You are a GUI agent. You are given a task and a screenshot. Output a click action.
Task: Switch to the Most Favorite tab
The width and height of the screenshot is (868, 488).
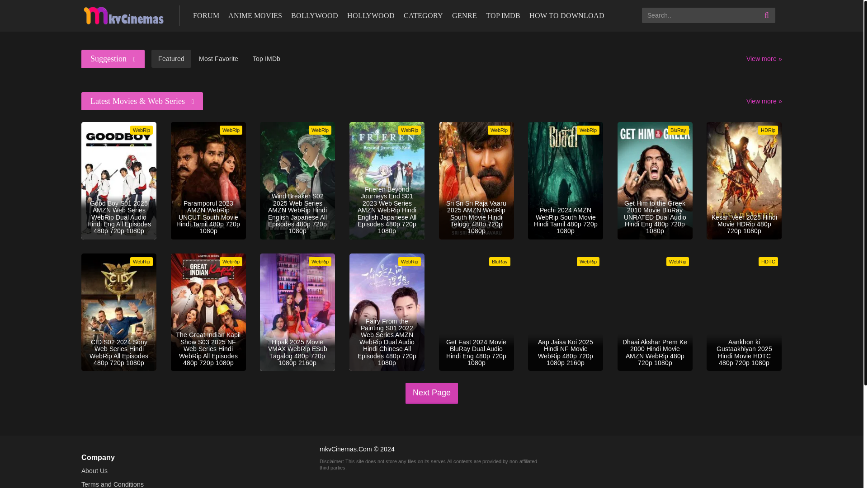218,59
